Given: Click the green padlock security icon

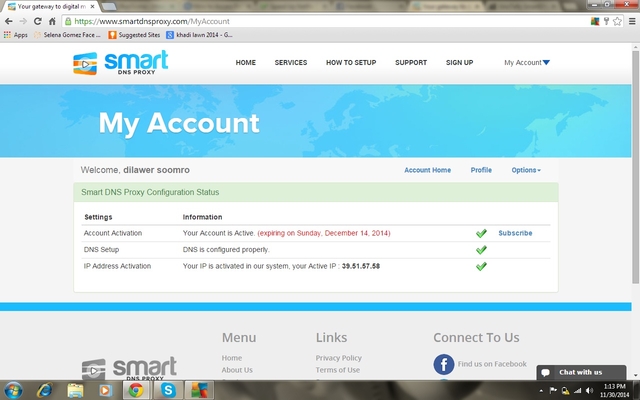Looking at the screenshot, I should pos(68,21).
